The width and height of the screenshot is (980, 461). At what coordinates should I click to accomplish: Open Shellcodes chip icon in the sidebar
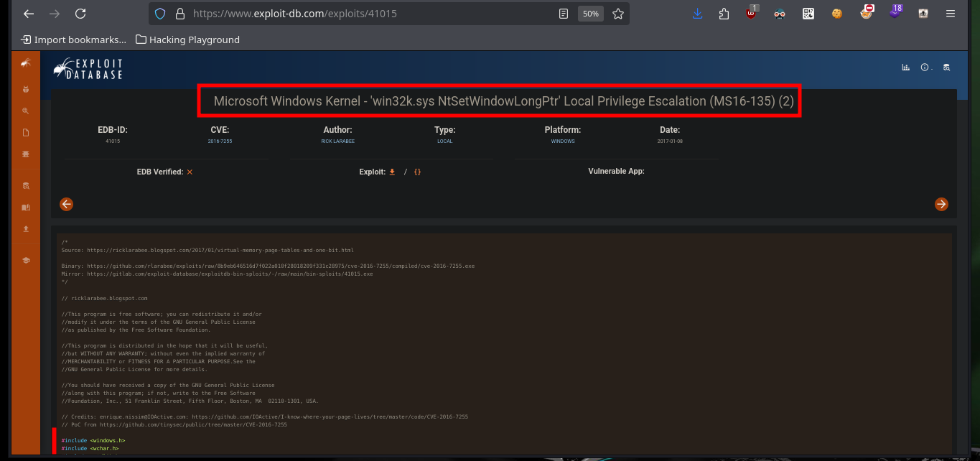[x=26, y=154]
